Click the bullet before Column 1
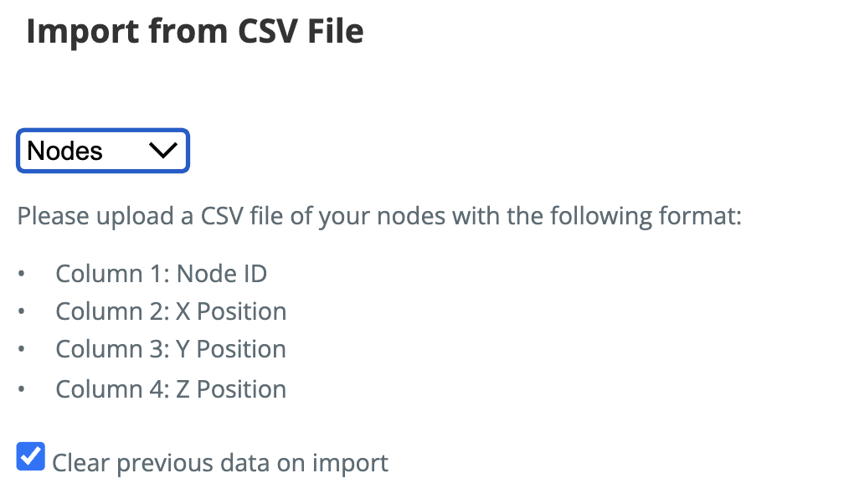This screenshot has height=504, width=849. [x=22, y=275]
